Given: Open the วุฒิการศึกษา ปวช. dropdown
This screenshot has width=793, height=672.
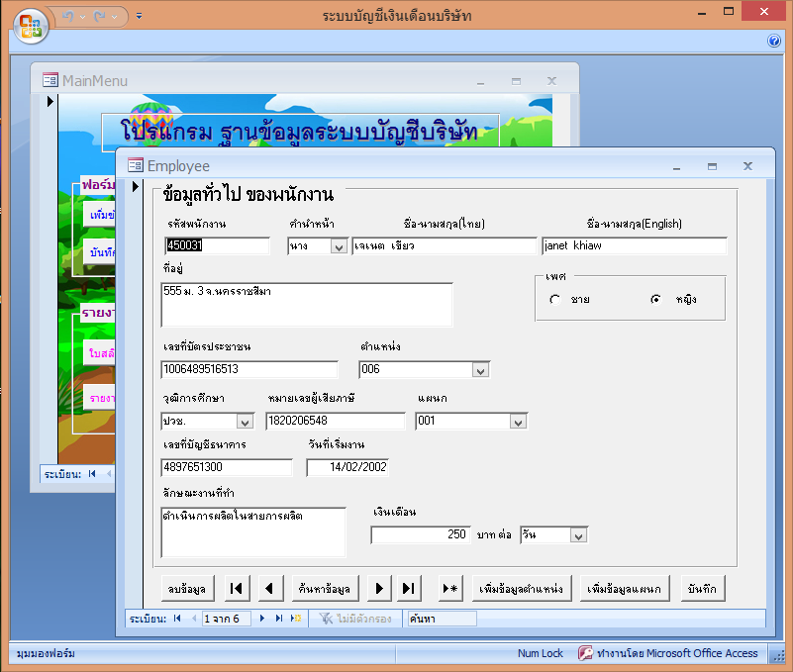Looking at the screenshot, I should pos(245,422).
